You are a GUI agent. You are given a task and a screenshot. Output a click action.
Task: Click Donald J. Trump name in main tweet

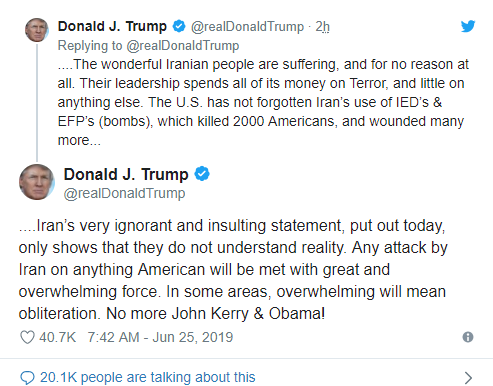click(126, 174)
